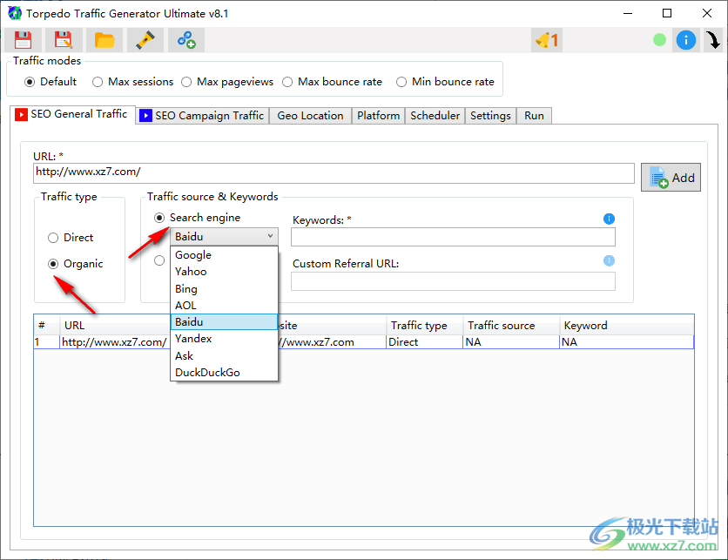
Task: Pick Bing from the dropdown list
Action: 225,289
